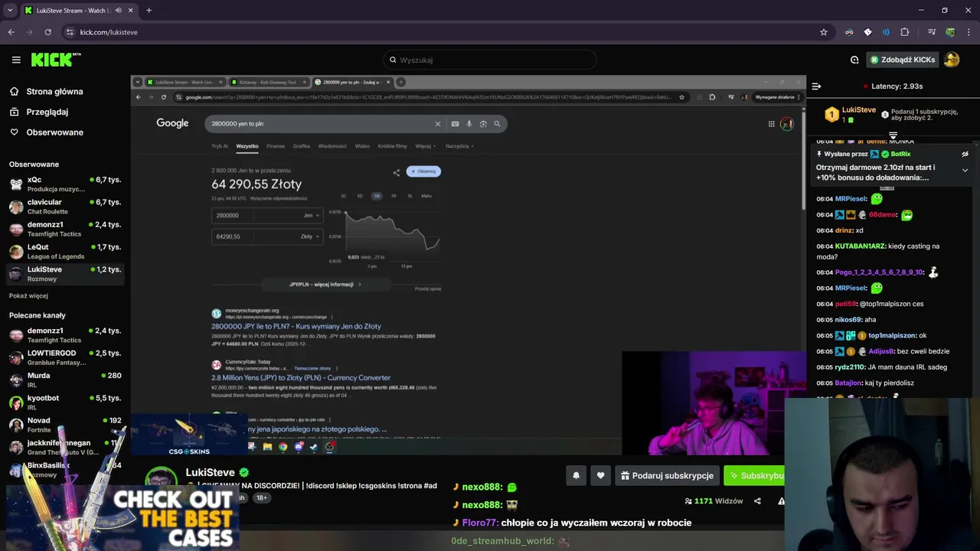Open Murda recommended channel
The width and height of the screenshot is (980, 551).
tap(65, 380)
